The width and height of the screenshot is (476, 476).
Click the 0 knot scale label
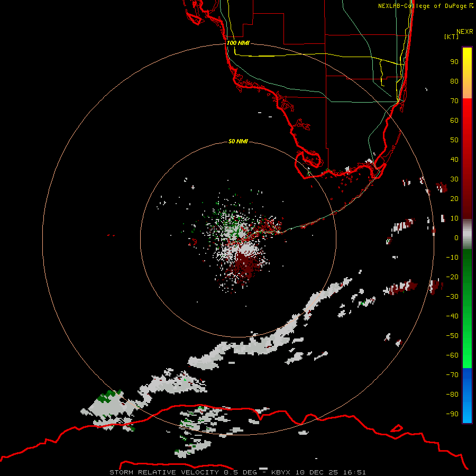click(456, 237)
